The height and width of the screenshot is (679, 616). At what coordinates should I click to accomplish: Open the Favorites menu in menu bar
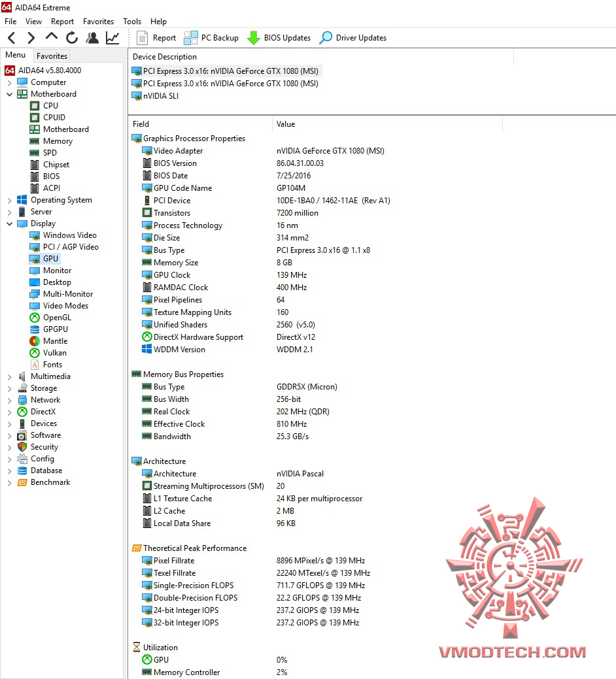[x=98, y=21]
